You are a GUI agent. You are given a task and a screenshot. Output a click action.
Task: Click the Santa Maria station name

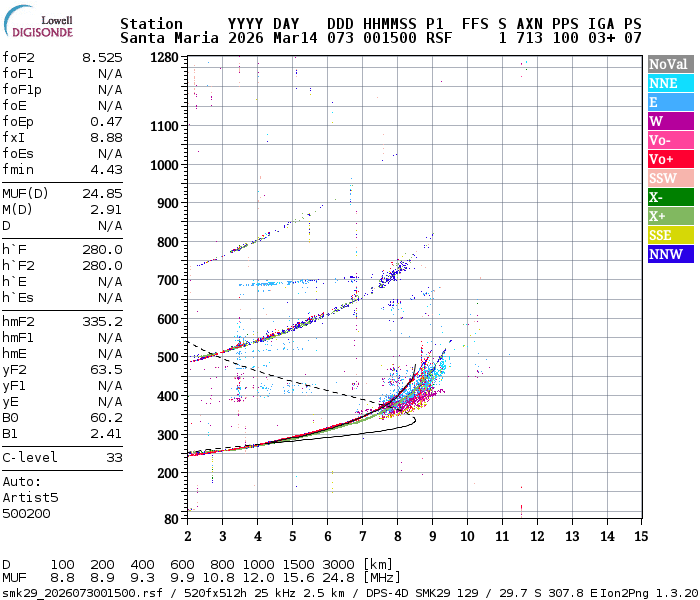(169, 38)
